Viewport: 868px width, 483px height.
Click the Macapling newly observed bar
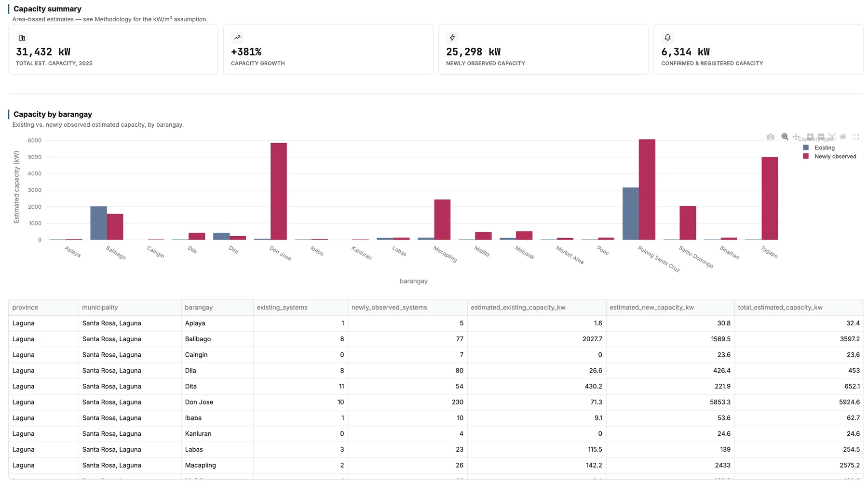(442, 220)
